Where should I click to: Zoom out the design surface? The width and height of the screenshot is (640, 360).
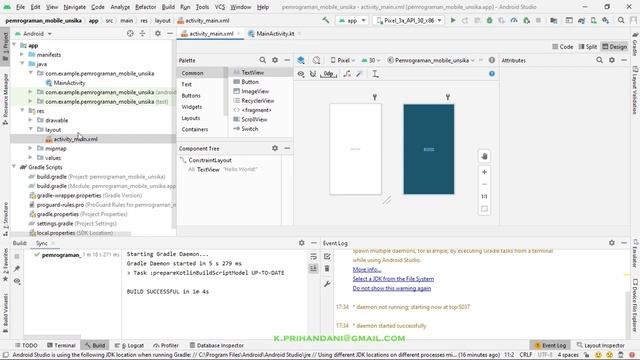pyautogui.click(x=484, y=184)
